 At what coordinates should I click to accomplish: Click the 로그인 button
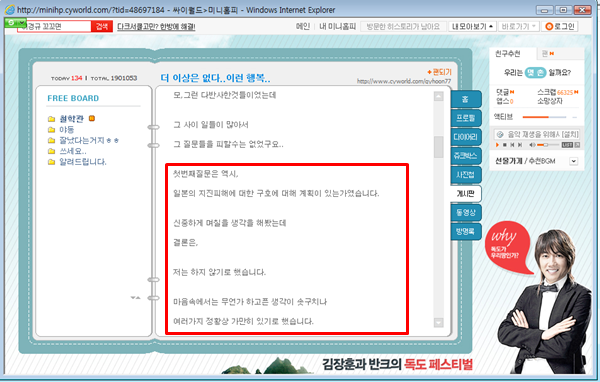tap(560, 26)
